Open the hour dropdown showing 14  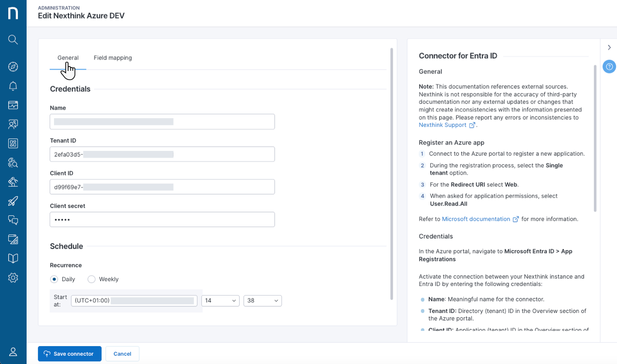220,300
